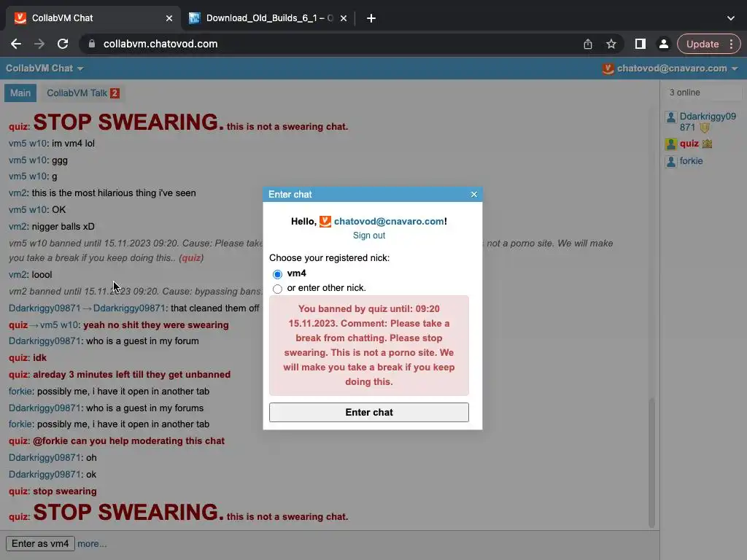Click the Enter chat button in dialog
This screenshot has height=560, width=747.
click(x=368, y=413)
